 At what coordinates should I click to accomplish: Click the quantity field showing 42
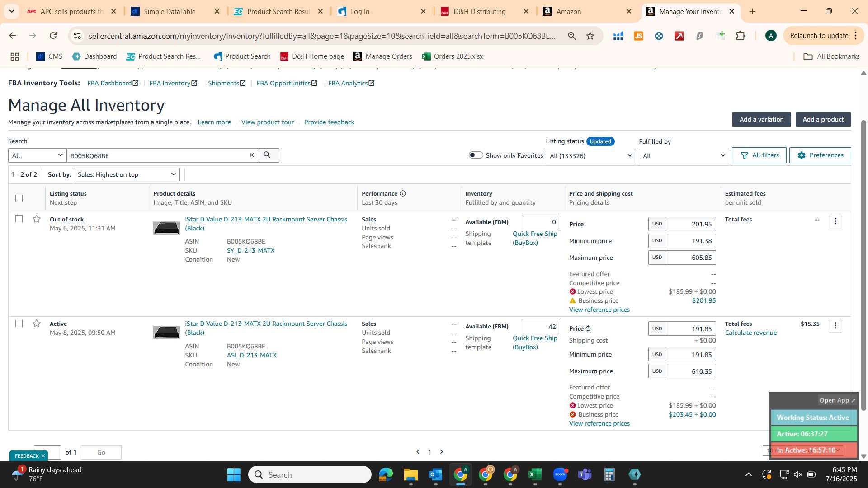[541, 327]
